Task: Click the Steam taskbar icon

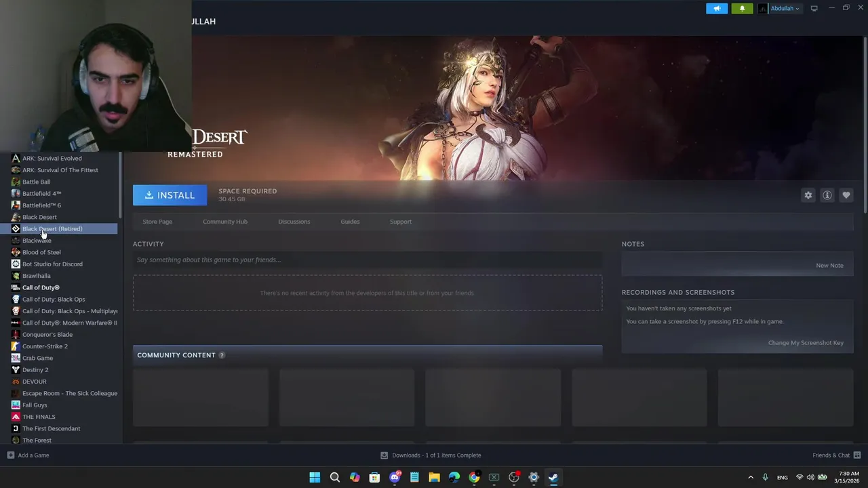Action: coord(553,477)
